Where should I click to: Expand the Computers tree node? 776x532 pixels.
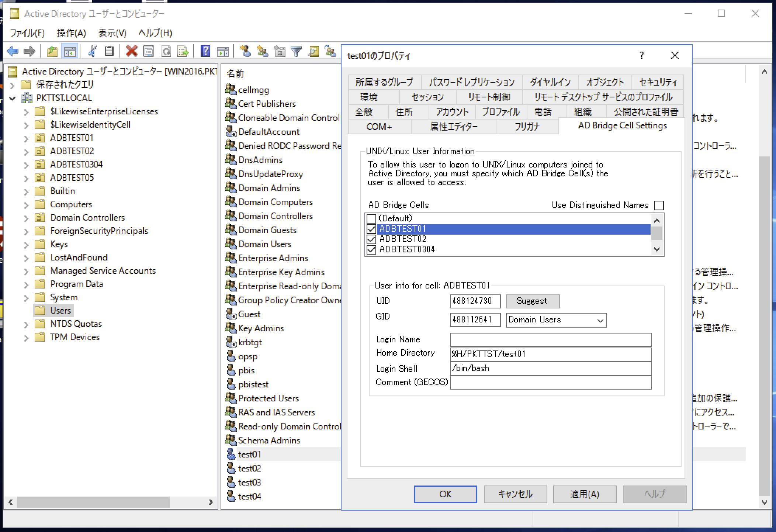click(26, 205)
